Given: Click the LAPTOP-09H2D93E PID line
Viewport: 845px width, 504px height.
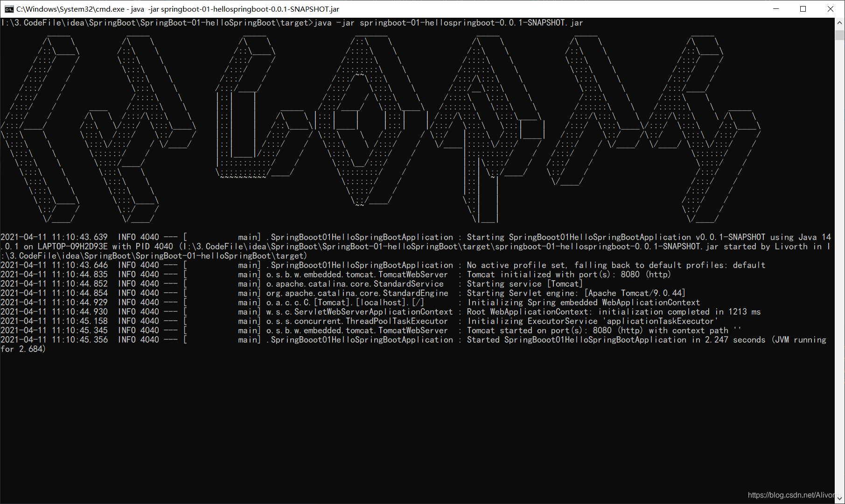Looking at the screenshot, I should [416, 246].
